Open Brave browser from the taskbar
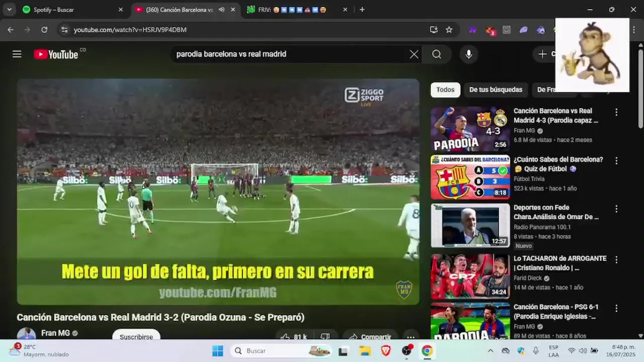 (x=386, y=351)
